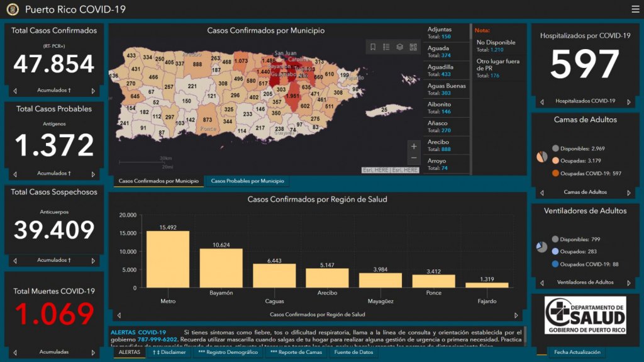Open the map layers list icon
The width and height of the screenshot is (644, 362).
(399, 47)
